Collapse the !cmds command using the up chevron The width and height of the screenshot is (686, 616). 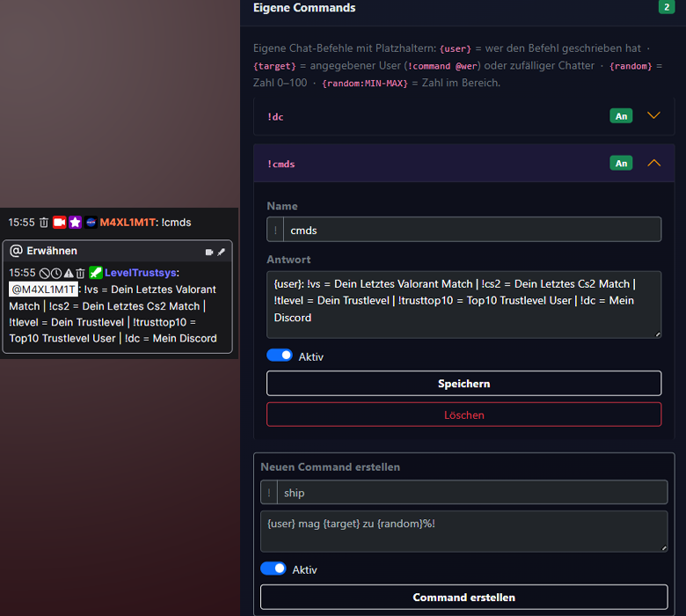coord(653,163)
